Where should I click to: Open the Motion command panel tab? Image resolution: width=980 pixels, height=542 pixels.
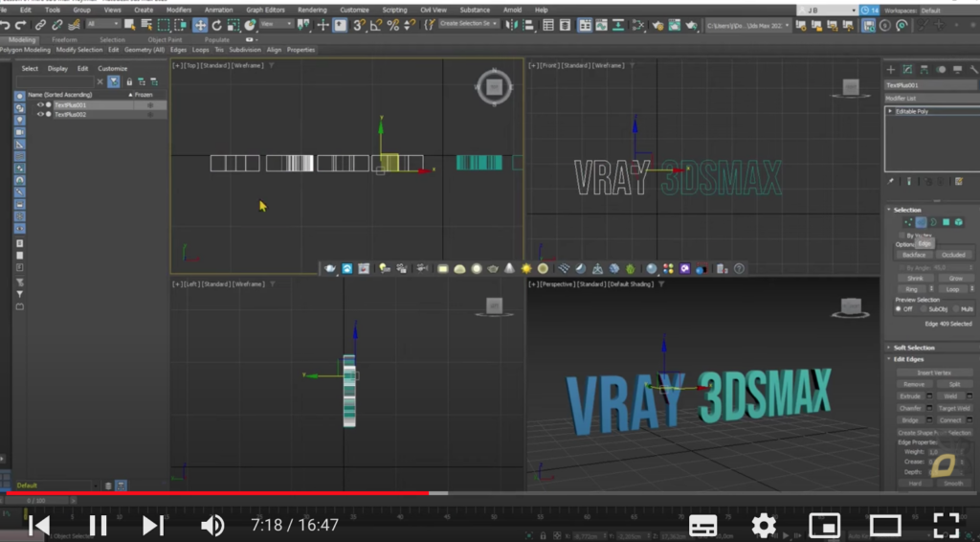click(941, 69)
